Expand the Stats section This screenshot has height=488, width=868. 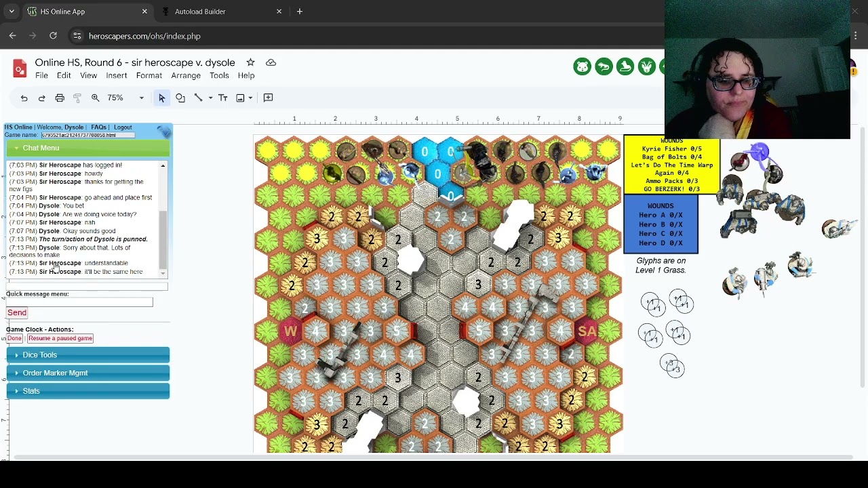coord(87,391)
